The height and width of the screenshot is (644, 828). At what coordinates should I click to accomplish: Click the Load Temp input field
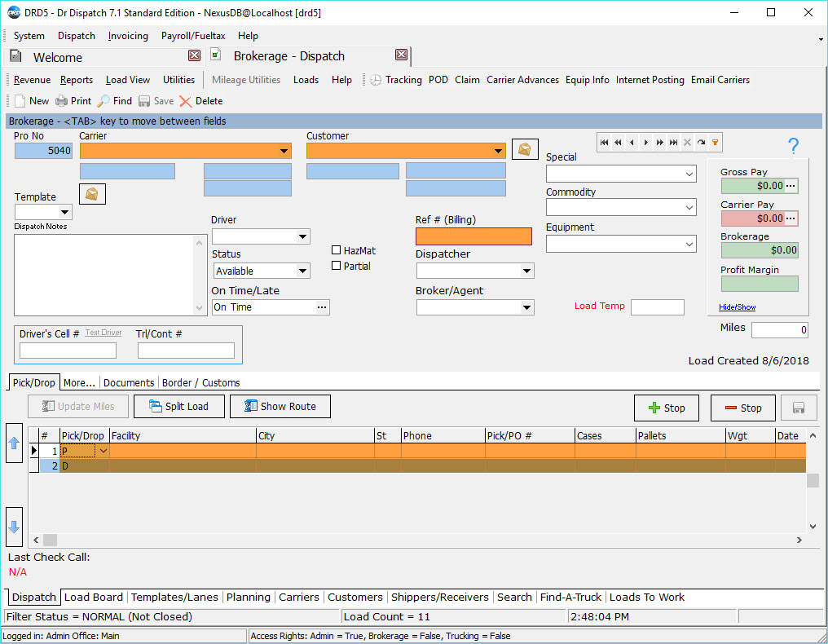pos(658,307)
